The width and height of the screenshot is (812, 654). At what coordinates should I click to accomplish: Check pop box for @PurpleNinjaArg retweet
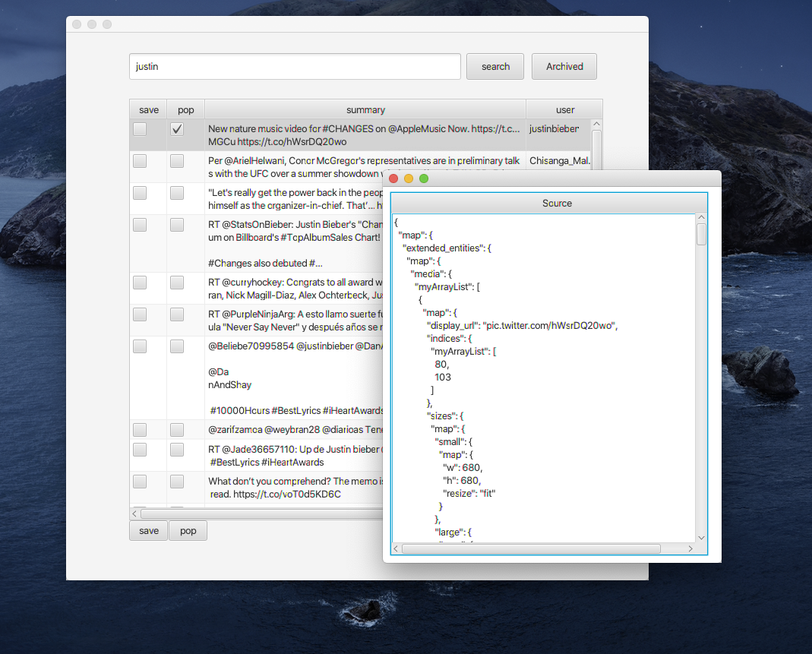[x=177, y=314]
